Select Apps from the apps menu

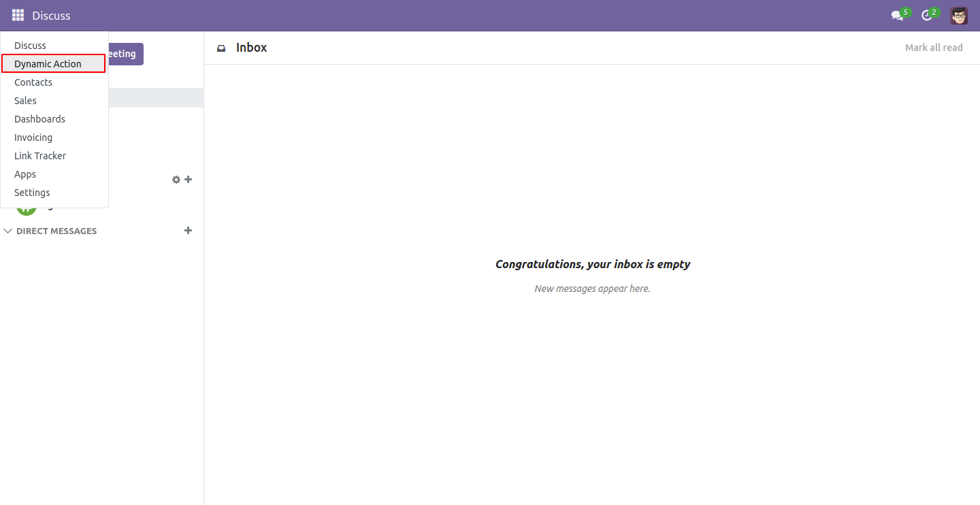[54, 174]
